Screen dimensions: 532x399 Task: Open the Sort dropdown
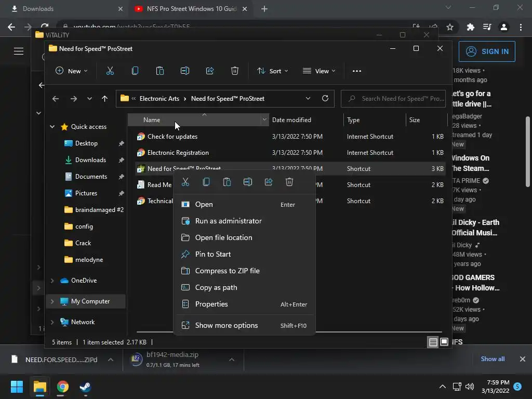pyautogui.click(x=272, y=71)
